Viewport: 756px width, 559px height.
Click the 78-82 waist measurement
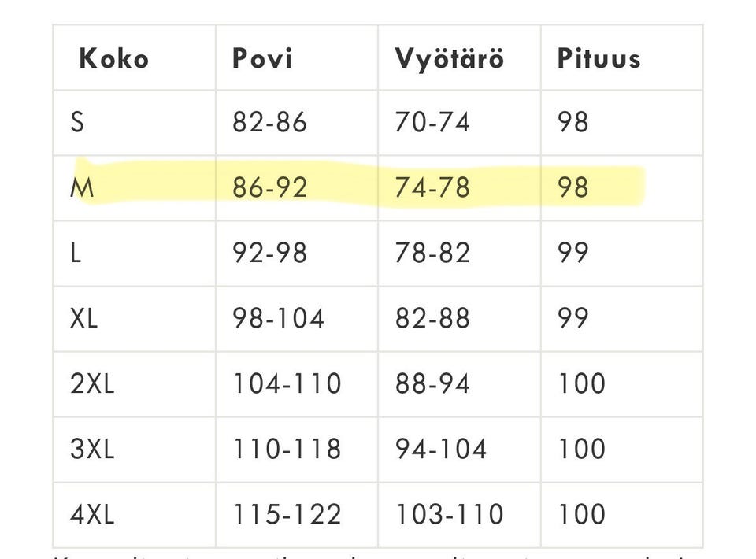(432, 254)
